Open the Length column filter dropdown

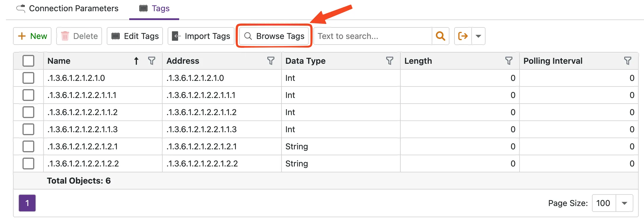point(509,61)
